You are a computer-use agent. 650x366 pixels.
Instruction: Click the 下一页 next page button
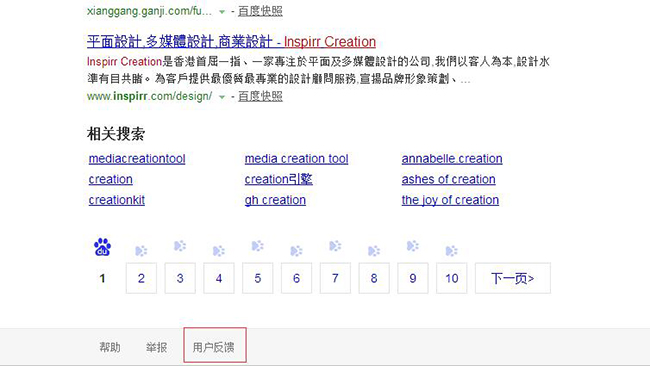pos(513,278)
